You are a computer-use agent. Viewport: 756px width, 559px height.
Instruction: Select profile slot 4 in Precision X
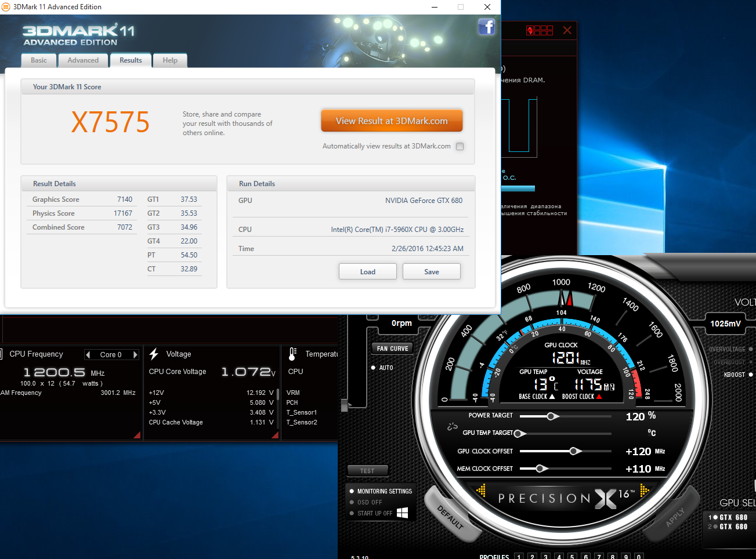[559, 557]
